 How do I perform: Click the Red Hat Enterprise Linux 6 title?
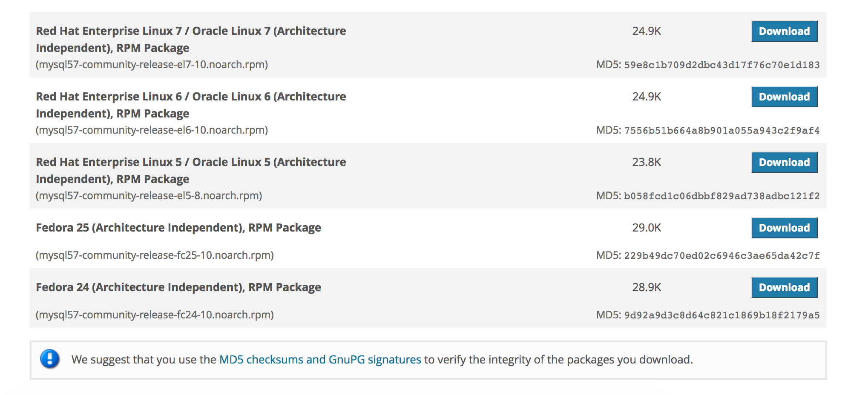point(191,105)
